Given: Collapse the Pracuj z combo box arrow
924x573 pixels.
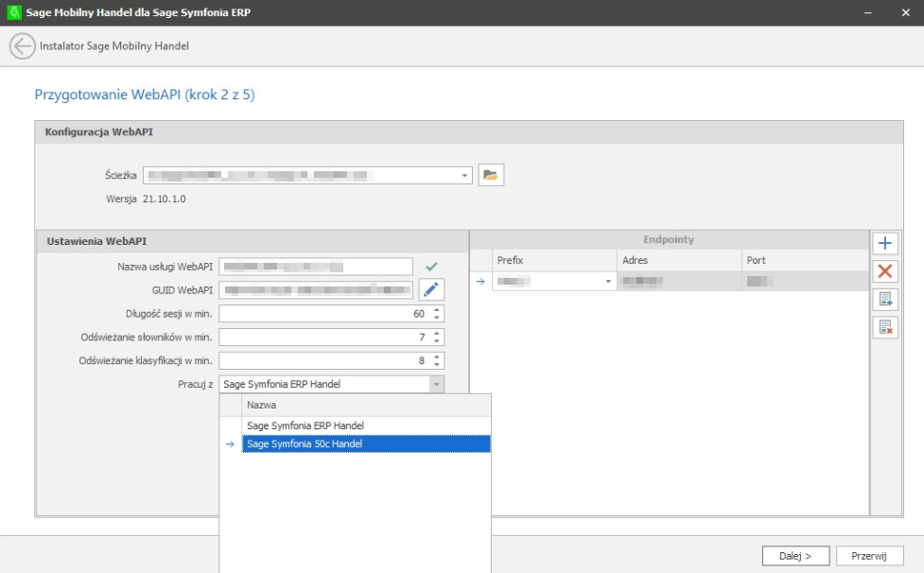Looking at the screenshot, I should click(435, 384).
